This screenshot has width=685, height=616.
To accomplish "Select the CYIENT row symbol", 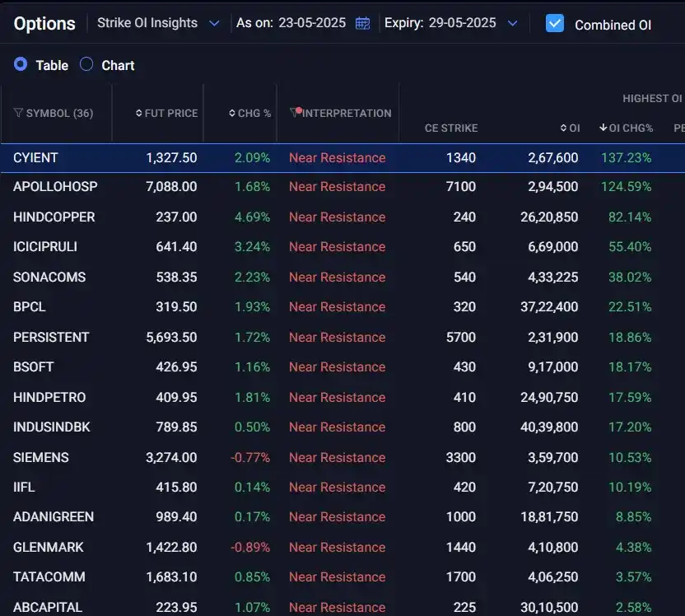I will point(35,158).
